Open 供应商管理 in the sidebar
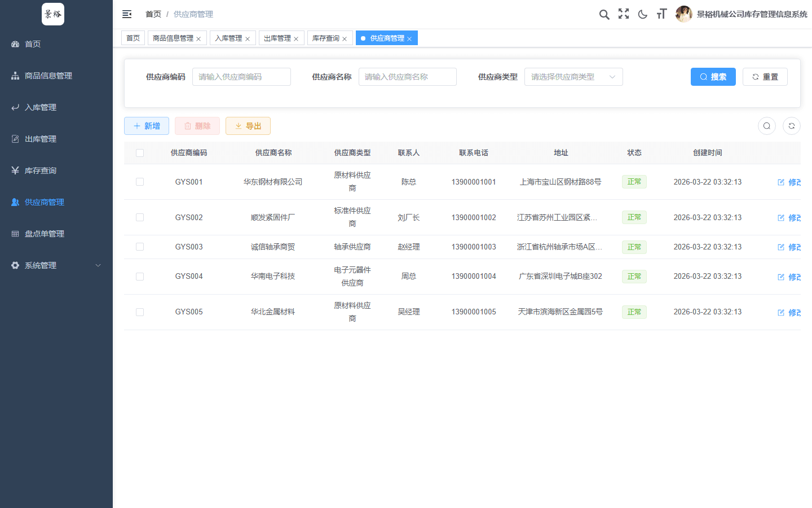812x508 pixels. tap(56, 202)
